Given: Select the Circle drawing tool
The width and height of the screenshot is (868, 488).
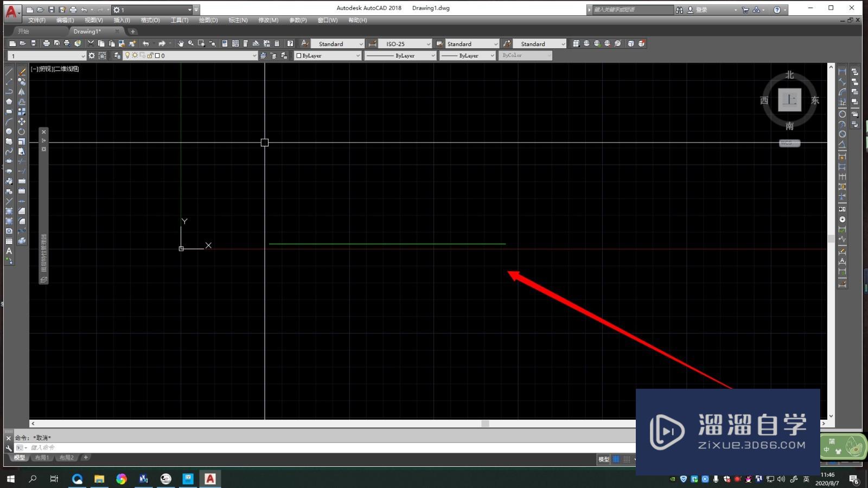Looking at the screenshot, I should [x=9, y=132].
